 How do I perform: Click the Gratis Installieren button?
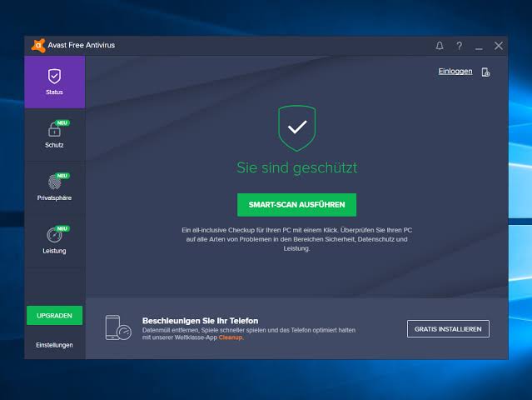pos(448,328)
